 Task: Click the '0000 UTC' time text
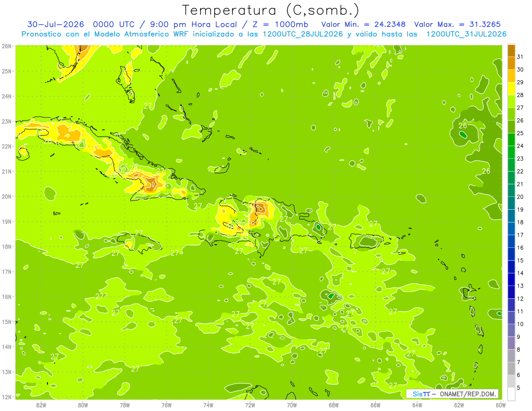pos(114,24)
